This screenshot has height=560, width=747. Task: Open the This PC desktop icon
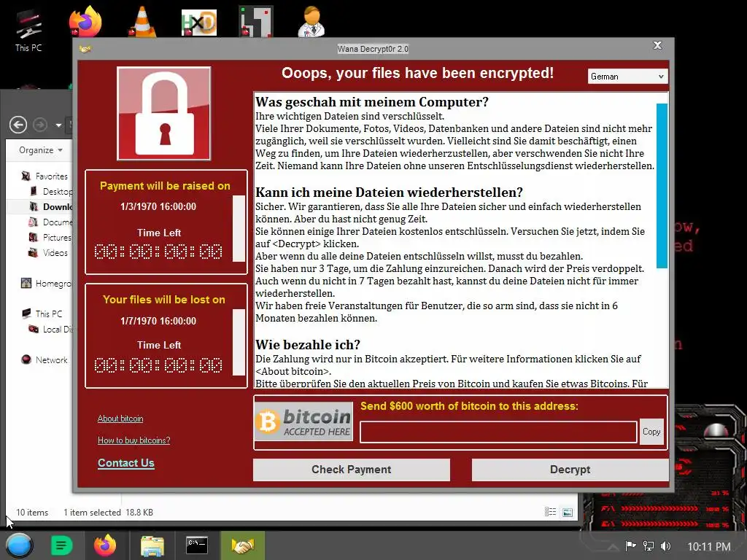pyautogui.click(x=28, y=31)
